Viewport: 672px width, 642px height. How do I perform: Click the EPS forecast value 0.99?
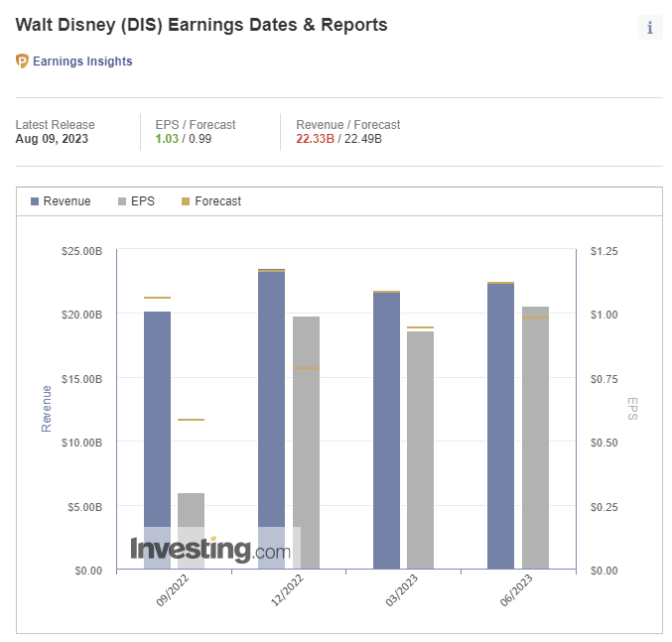[x=201, y=139]
